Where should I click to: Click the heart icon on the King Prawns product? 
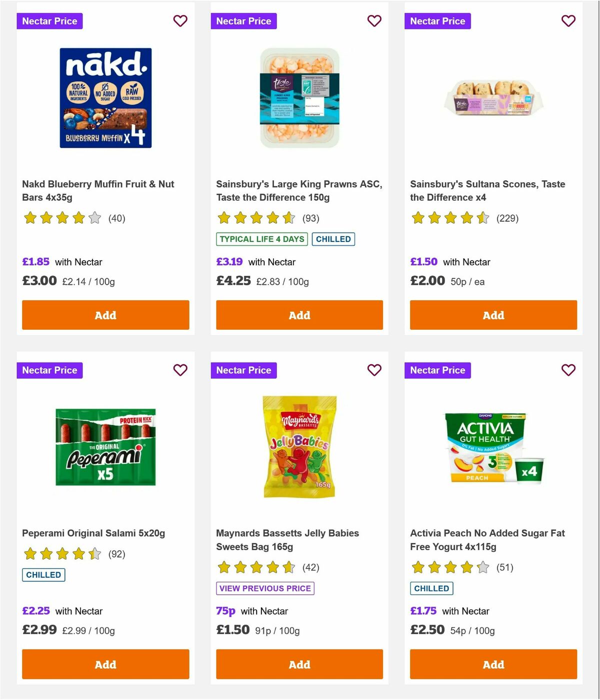click(x=374, y=21)
